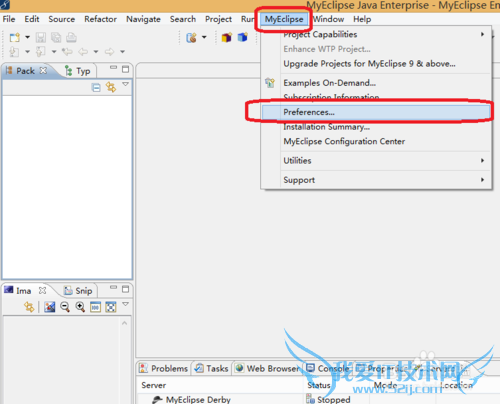
Task: Show image at actual size icon
Action: [95, 307]
